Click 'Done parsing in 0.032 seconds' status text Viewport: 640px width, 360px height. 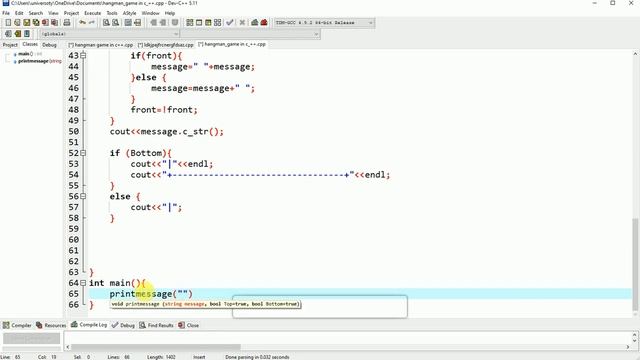257,357
